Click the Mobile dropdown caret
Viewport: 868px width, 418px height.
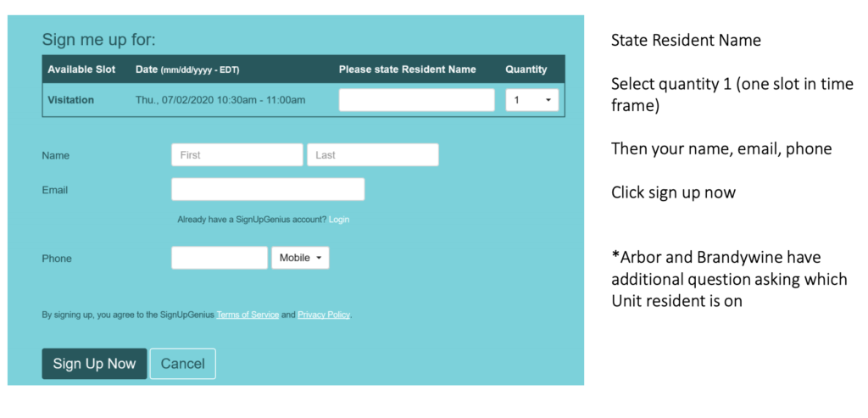319,259
